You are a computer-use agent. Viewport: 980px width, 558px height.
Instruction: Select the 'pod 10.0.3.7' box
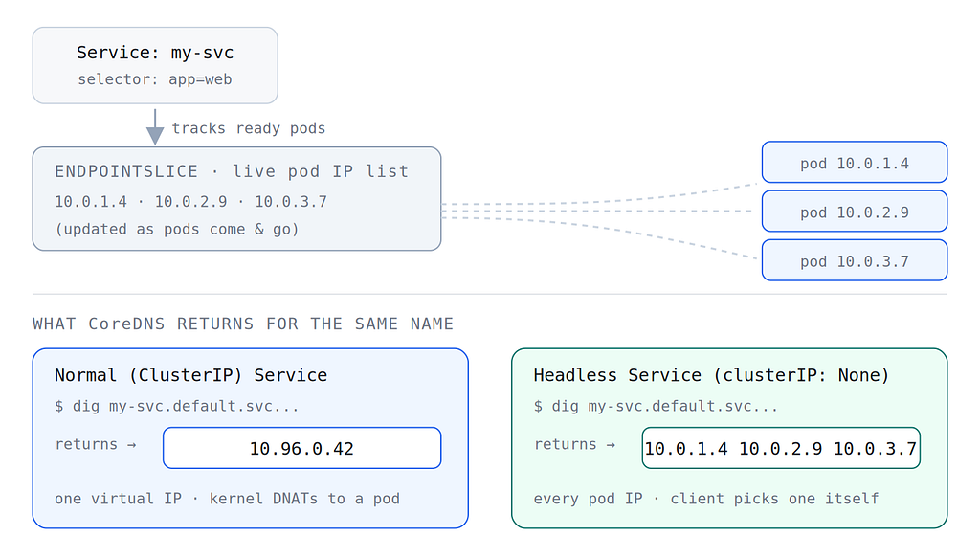pos(855,260)
